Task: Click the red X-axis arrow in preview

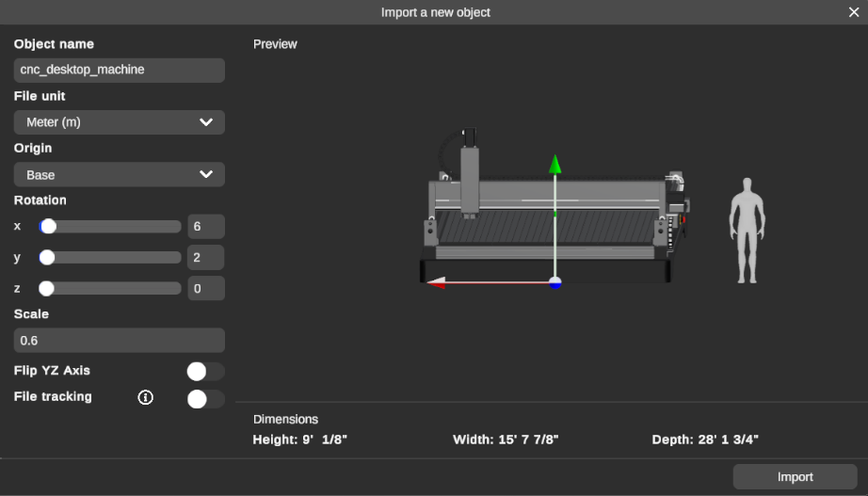Action: click(x=437, y=281)
